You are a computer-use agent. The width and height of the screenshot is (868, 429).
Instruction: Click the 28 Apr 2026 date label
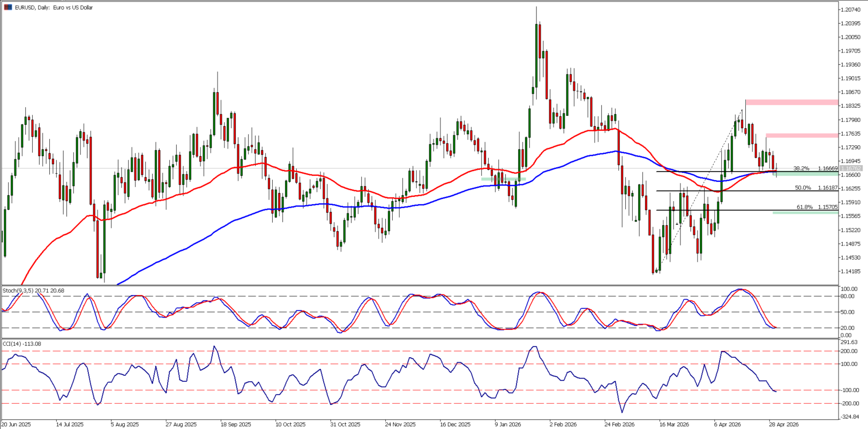784,424
